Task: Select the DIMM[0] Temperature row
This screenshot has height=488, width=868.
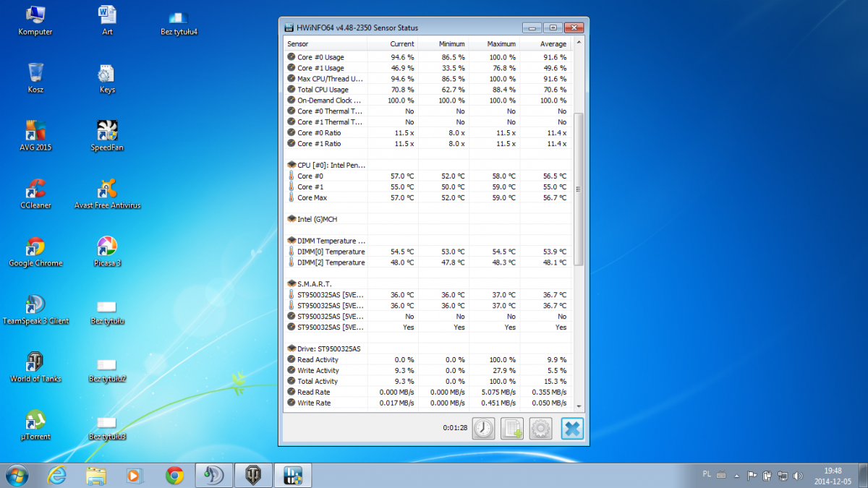Action: pos(427,252)
